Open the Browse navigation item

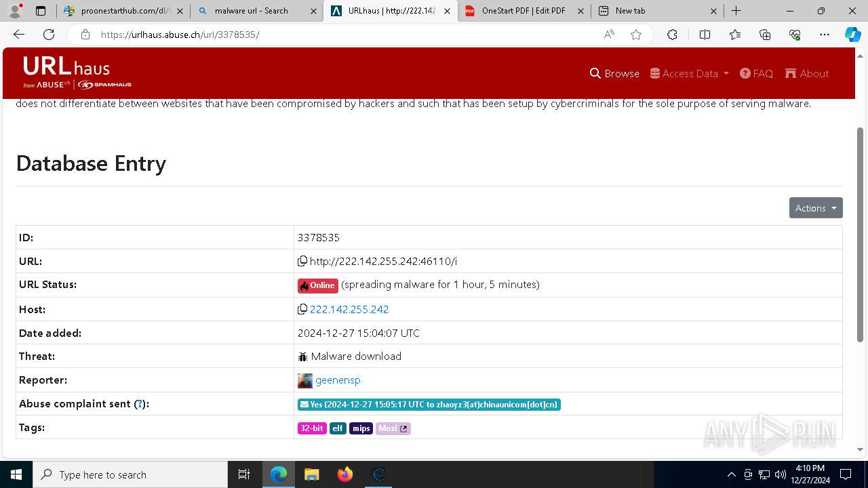point(614,73)
